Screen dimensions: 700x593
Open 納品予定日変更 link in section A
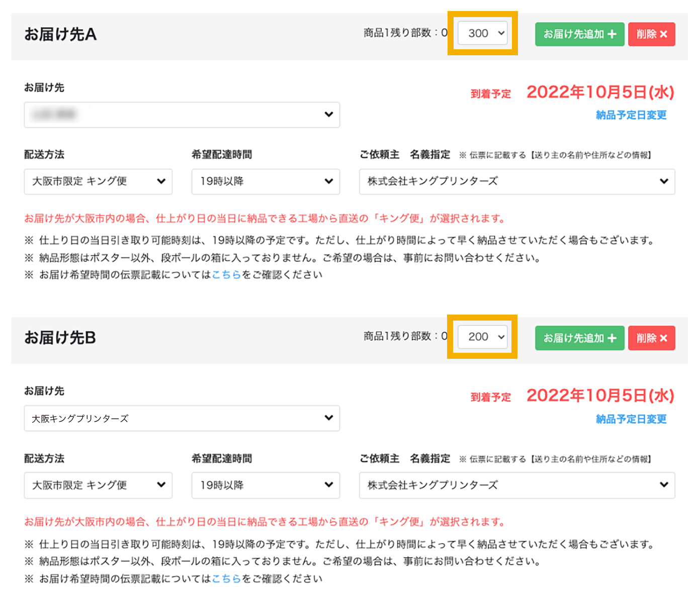click(x=631, y=115)
